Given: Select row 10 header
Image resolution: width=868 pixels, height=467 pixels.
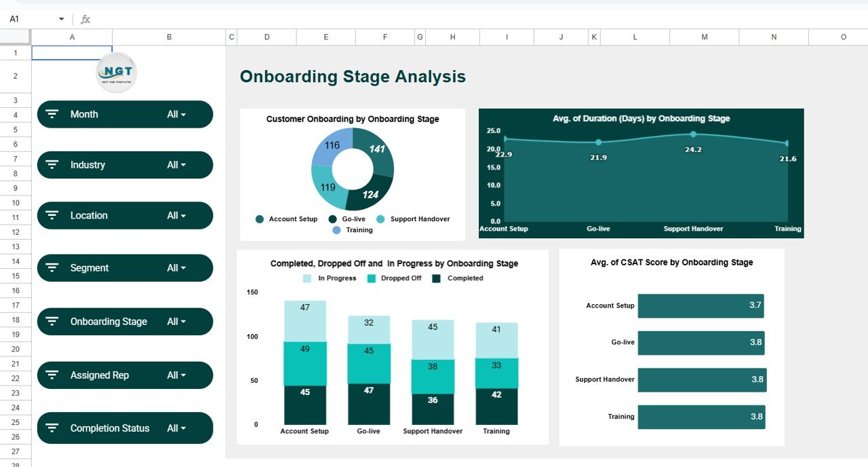Looking at the screenshot, I should point(15,202).
